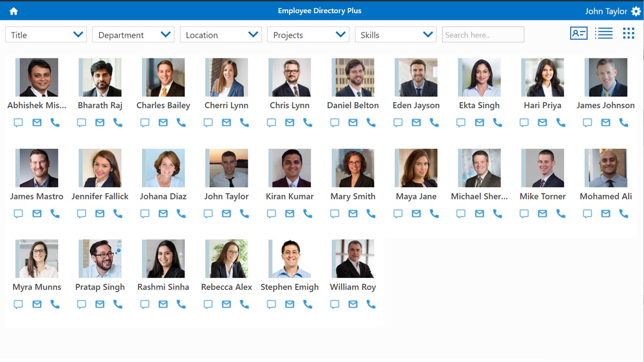This screenshot has height=362, width=644.
Task: Go to the Home icon
Action: pyautogui.click(x=14, y=11)
